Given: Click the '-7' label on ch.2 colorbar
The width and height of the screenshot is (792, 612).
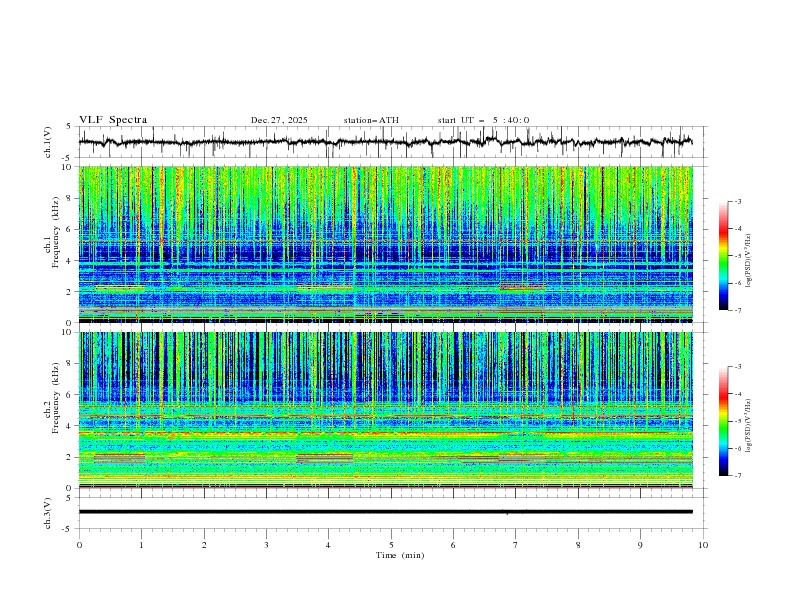Looking at the screenshot, I should pyautogui.click(x=737, y=476).
